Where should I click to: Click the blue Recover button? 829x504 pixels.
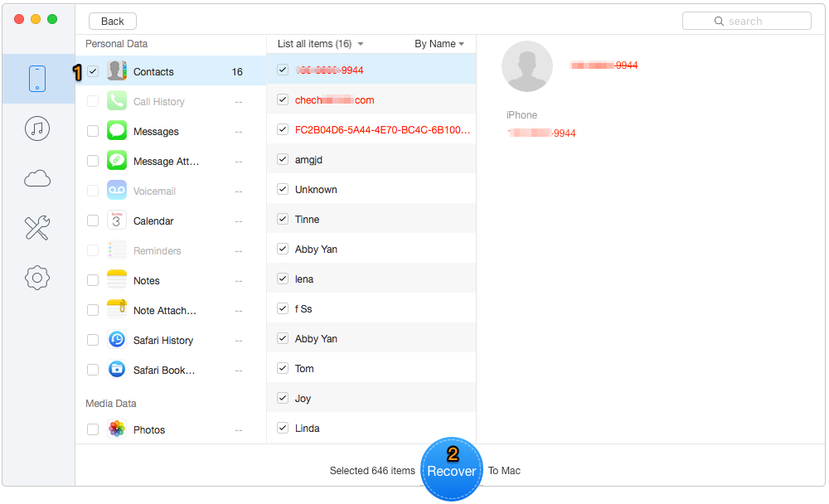pos(452,469)
